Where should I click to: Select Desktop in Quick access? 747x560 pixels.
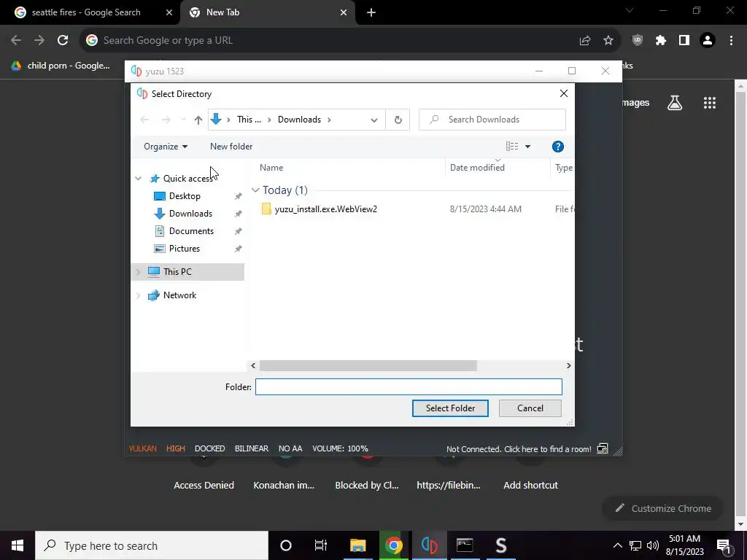pyautogui.click(x=185, y=196)
